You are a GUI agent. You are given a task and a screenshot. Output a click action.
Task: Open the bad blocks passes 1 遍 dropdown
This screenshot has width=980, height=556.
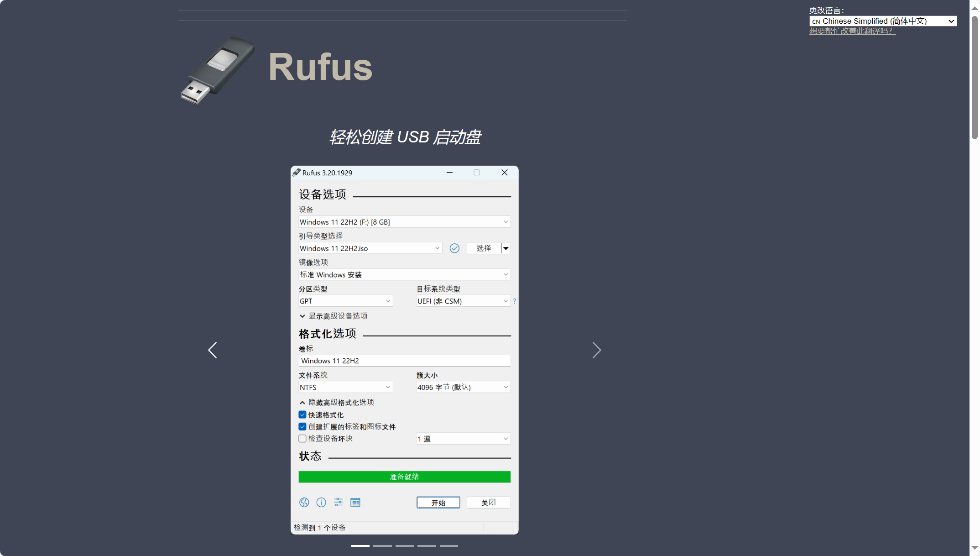(463, 439)
